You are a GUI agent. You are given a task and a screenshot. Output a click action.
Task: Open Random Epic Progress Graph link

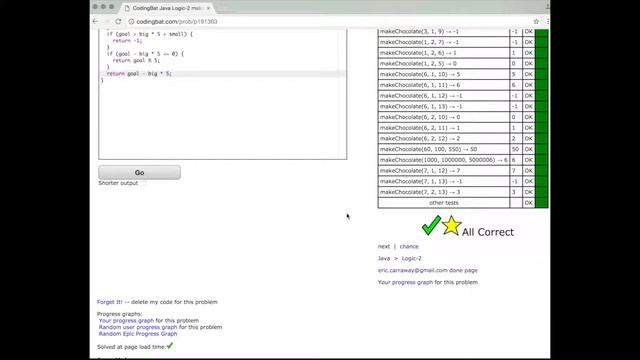point(138,334)
